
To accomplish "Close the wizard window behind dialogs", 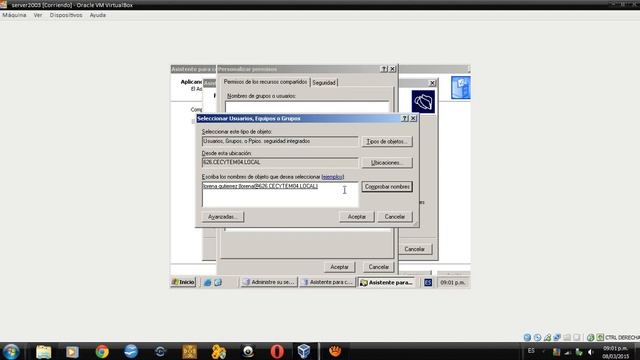I will [x=432, y=83].
